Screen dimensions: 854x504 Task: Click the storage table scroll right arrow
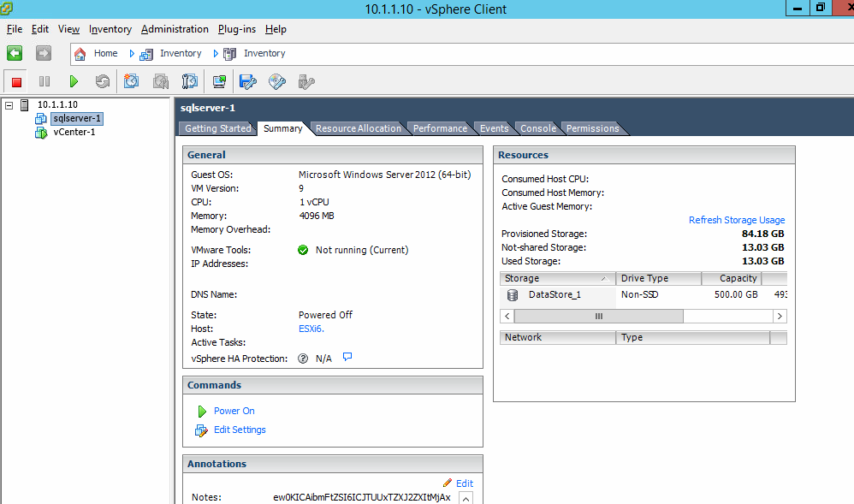point(780,316)
